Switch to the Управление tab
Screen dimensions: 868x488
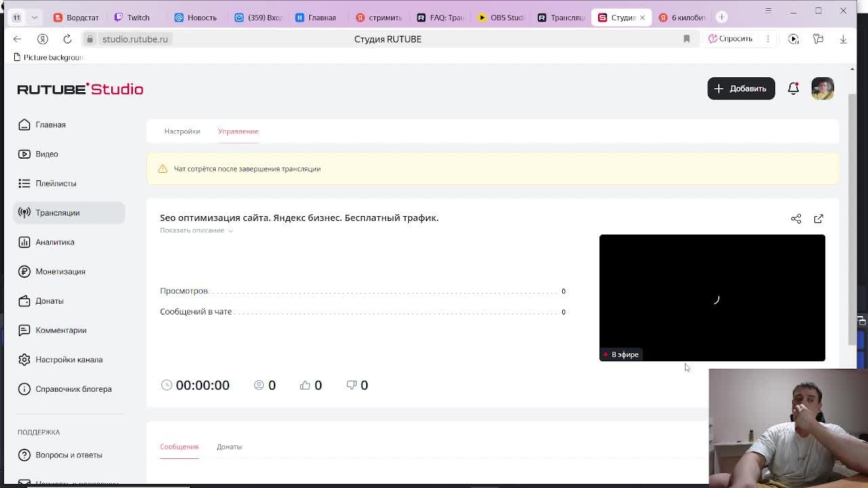click(x=238, y=131)
